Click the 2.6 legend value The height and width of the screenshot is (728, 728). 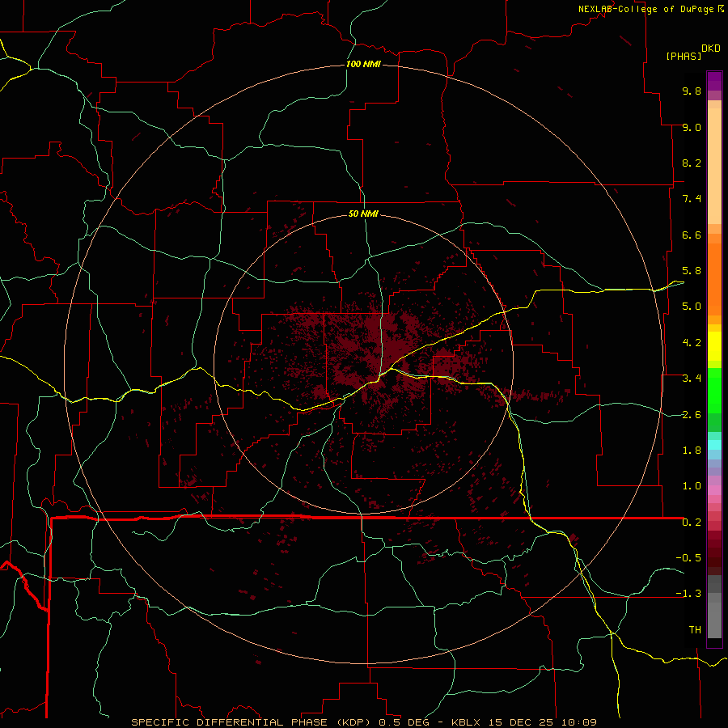point(692,415)
